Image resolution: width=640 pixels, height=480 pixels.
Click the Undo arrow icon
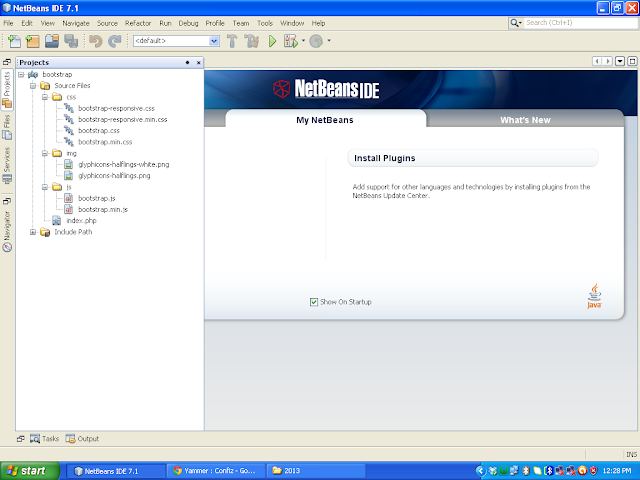coord(96,41)
